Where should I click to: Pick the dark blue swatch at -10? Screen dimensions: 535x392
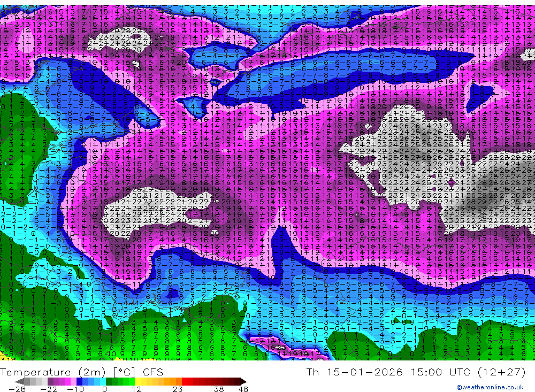click(x=79, y=382)
